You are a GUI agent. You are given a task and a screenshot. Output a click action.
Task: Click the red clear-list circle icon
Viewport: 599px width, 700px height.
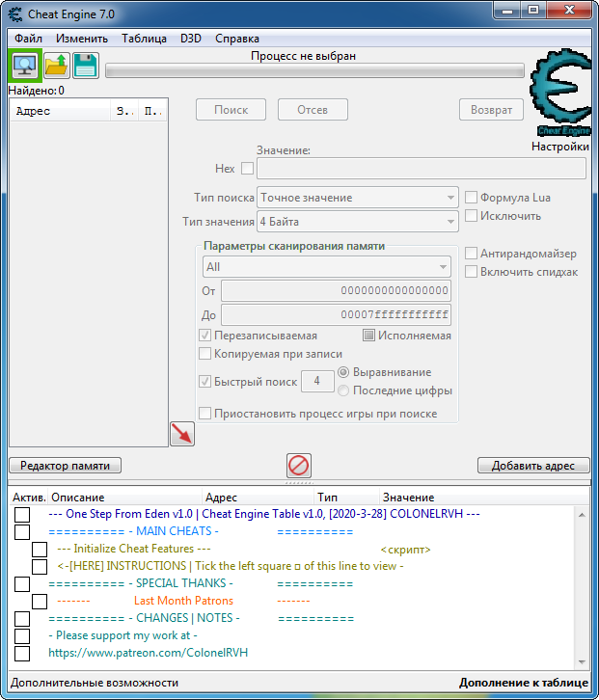(x=298, y=466)
